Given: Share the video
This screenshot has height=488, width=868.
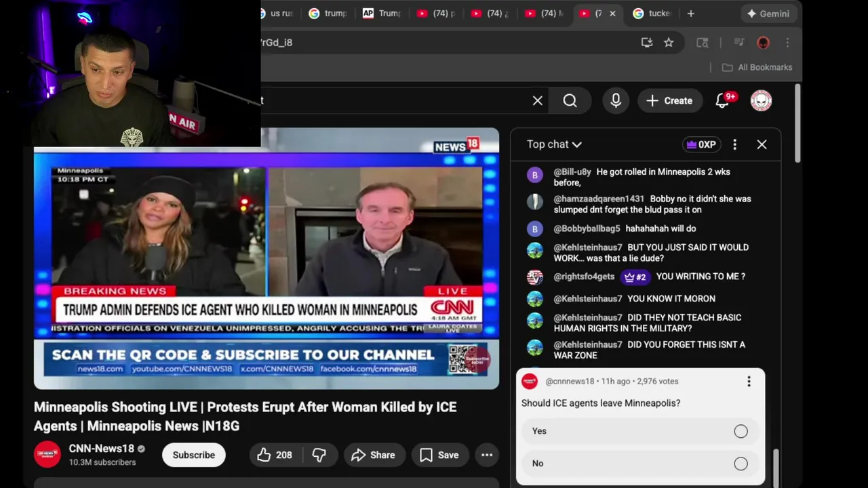Looking at the screenshot, I should (374, 455).
